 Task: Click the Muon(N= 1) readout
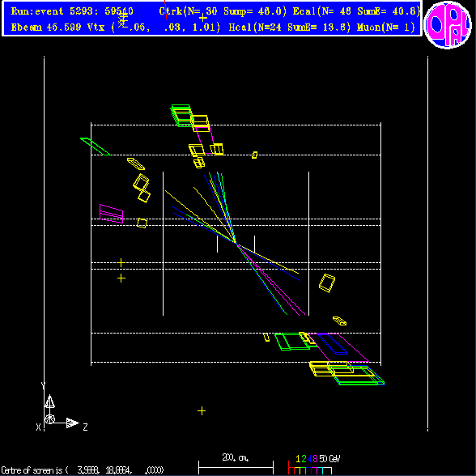pos(385,28)
